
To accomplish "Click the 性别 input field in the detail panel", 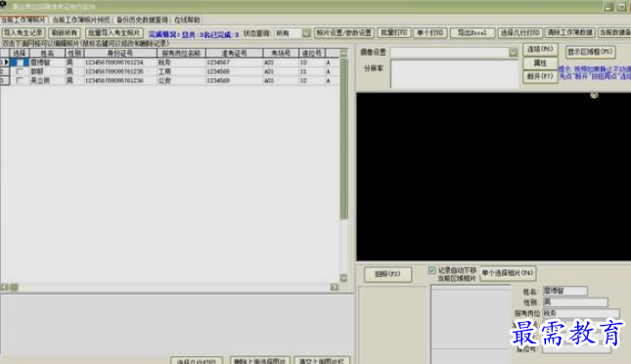I will [575, 302].
